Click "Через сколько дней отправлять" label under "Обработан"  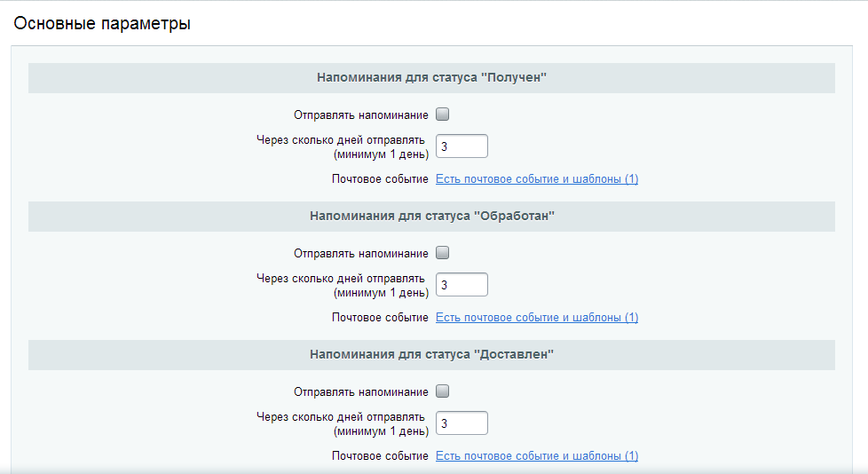[342, 279]
